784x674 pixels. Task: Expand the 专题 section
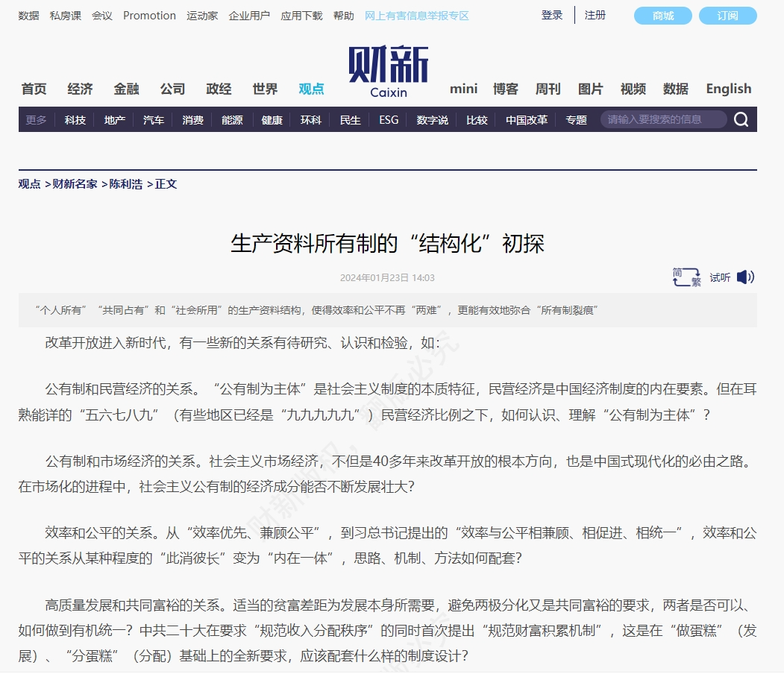575,119
